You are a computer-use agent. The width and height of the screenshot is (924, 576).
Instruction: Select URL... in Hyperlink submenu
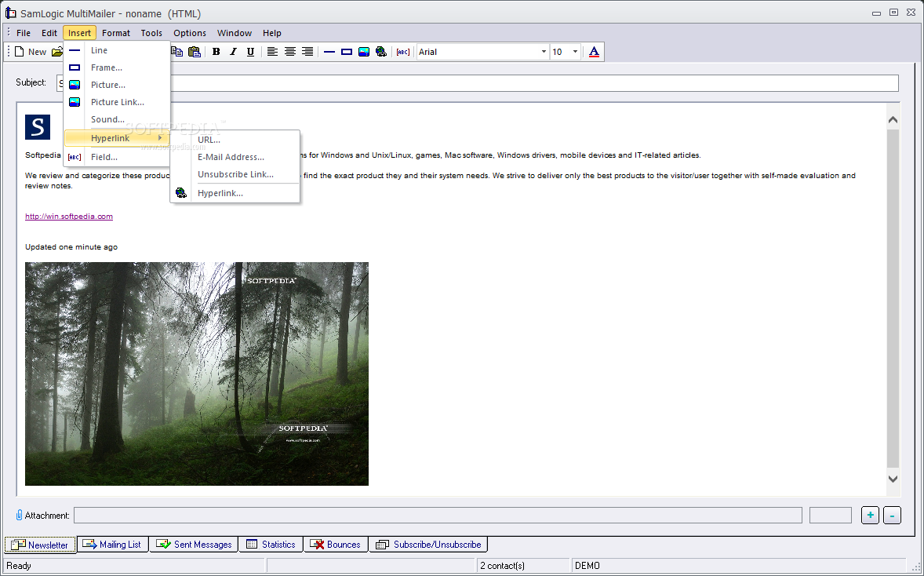pyautogui.click(x=235, y=140)
